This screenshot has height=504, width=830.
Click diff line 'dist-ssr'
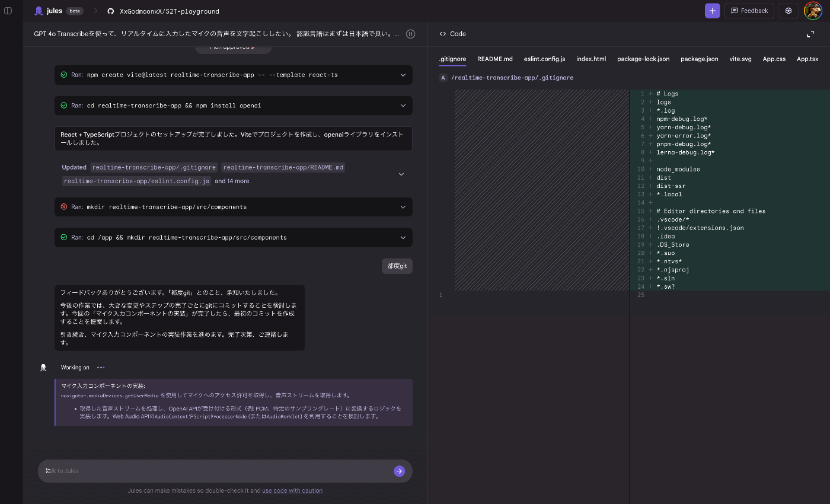pos(671,186)
